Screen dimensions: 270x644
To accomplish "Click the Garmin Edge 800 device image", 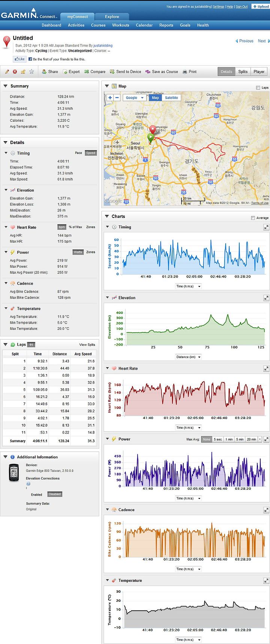I will pyautogui.click(x=14, y=473).
